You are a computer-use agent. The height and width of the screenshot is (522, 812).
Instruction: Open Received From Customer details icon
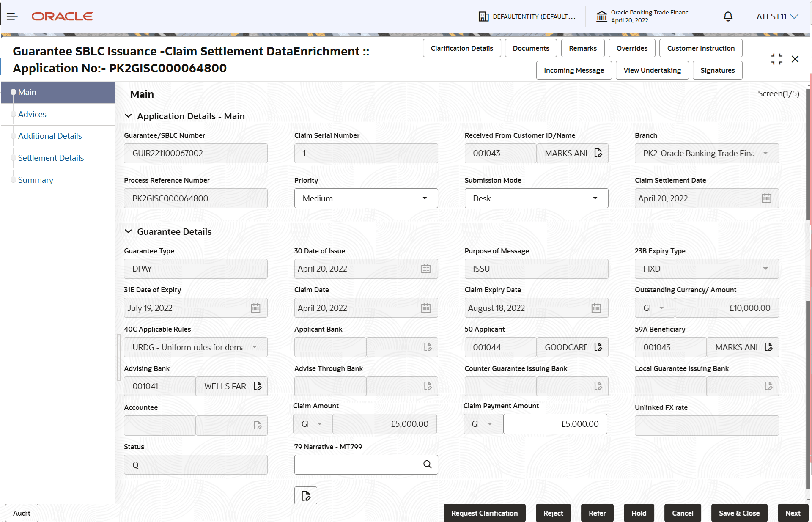pyautogui.click(x=598, y=153)
